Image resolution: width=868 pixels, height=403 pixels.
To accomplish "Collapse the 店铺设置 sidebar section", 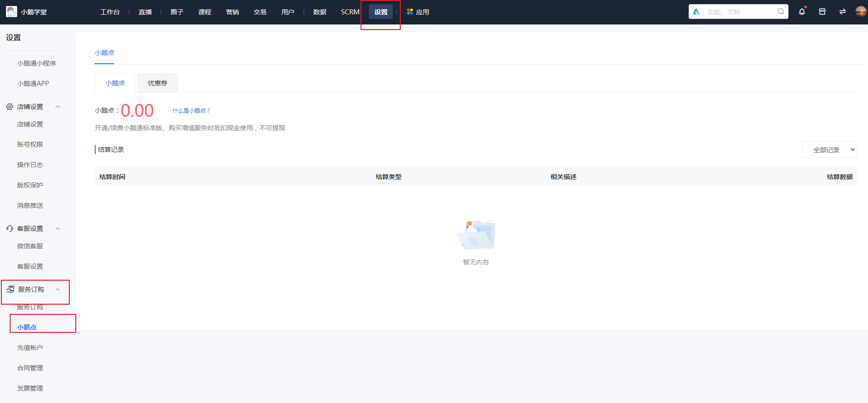I will point(58,107).
